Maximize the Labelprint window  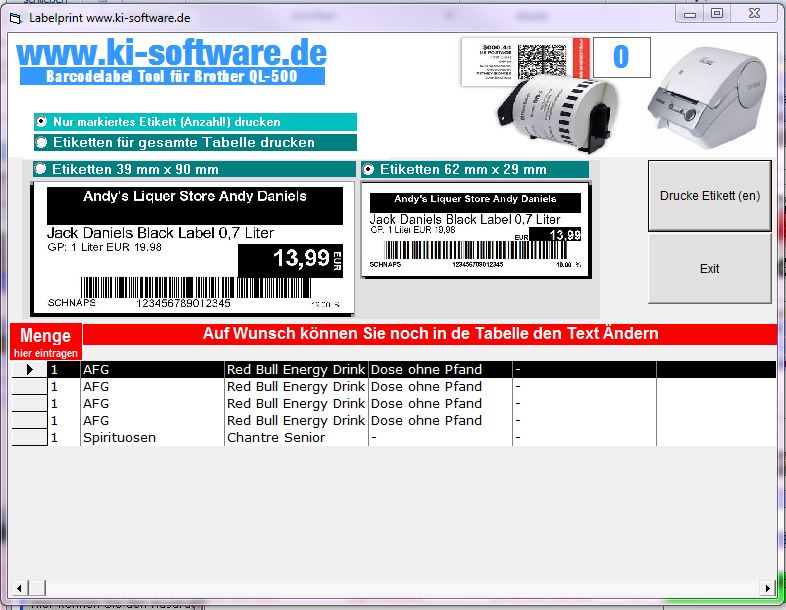(x=717, y=14)
